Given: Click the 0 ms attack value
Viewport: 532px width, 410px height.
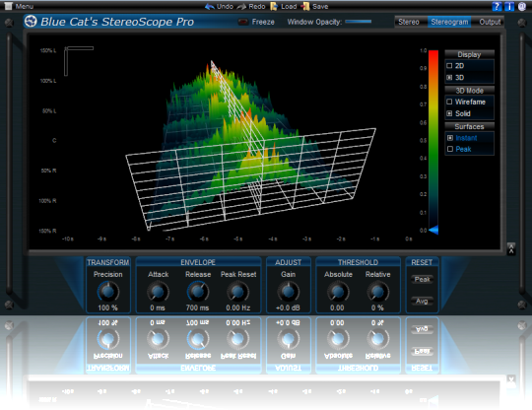Looking at the screenshot, I should [158, 307].
